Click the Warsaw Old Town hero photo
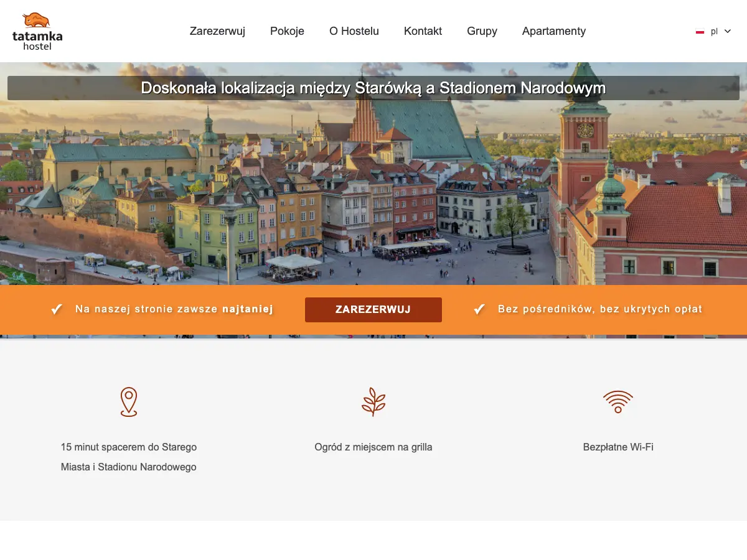This screenshot has height=560, width=747. [374, 193]
